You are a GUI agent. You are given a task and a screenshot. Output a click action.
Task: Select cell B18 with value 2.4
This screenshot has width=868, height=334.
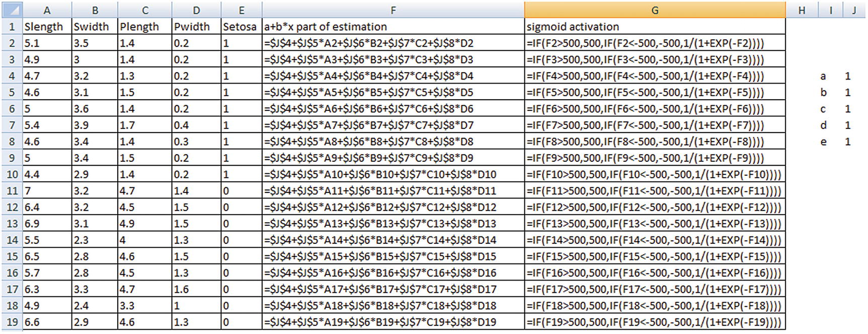coord(95,306)
